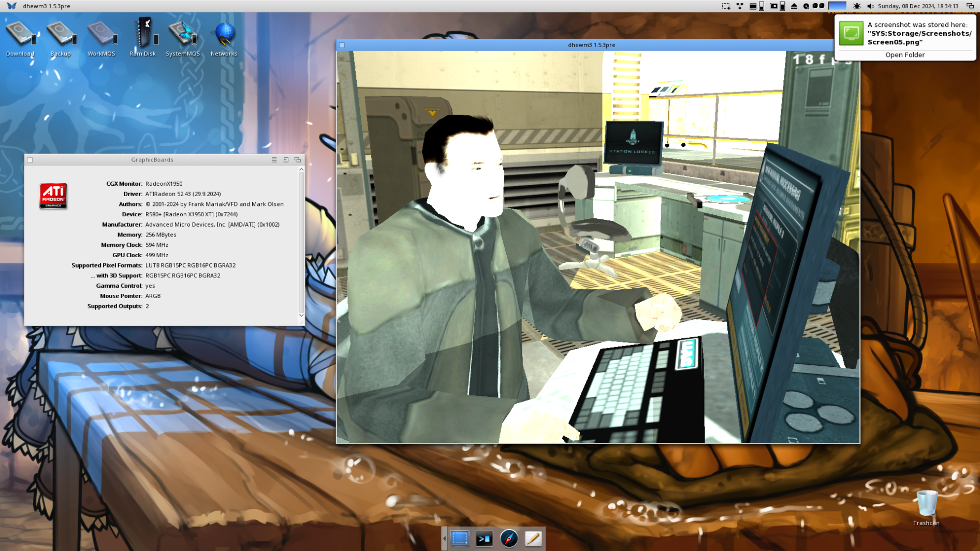Click the Station Locked monitor in game
Viewport: 980px width, 551px height.
(x=633, y=144)
